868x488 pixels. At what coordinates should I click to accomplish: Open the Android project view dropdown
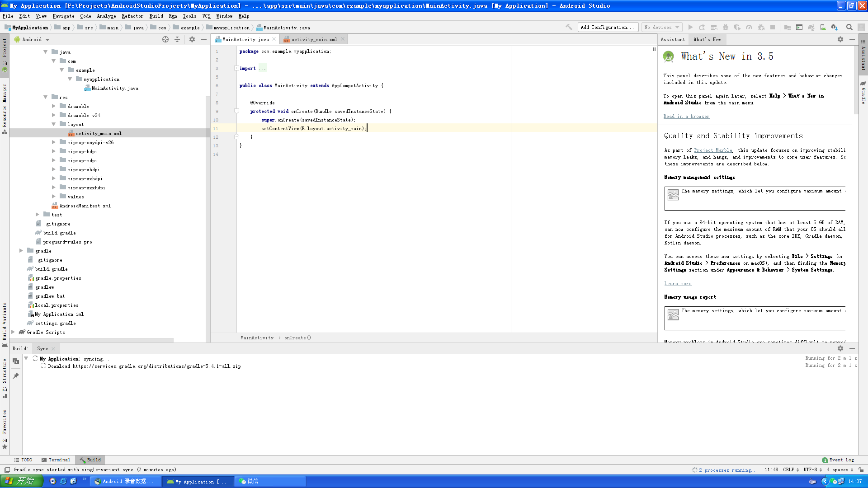(x=32, y=39)
